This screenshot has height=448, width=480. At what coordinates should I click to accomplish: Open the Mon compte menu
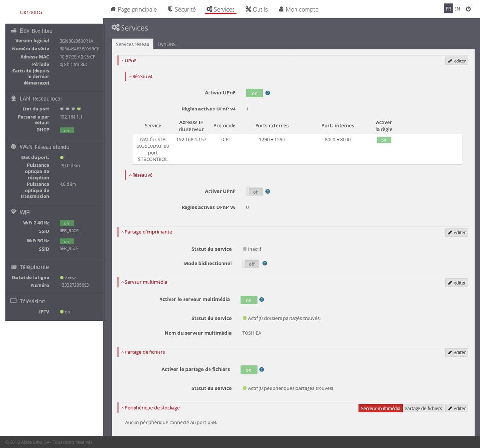298,9
